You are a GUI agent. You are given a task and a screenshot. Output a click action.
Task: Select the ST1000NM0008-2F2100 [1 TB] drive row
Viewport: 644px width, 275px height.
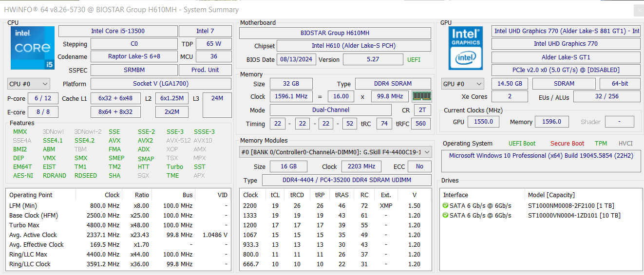[x=541, y=205]
